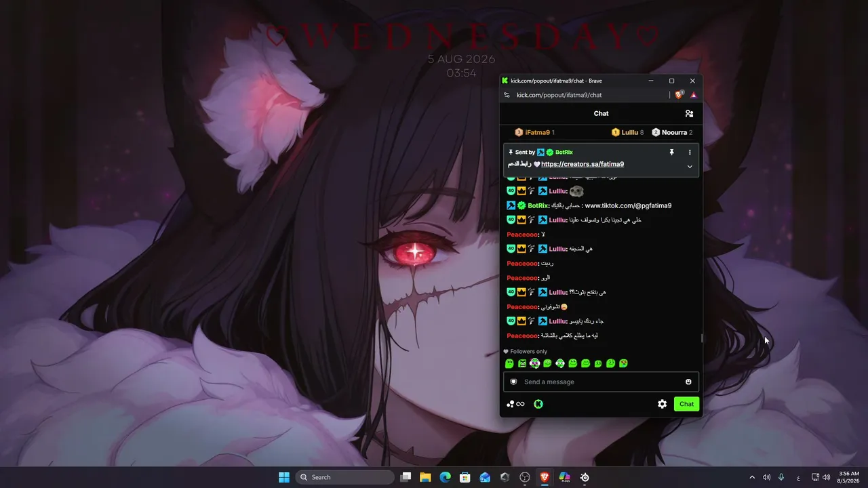Open Microsoft Store from the taskbar
The height and width of the screenshot is (488, 868).
tap(465, 477)
